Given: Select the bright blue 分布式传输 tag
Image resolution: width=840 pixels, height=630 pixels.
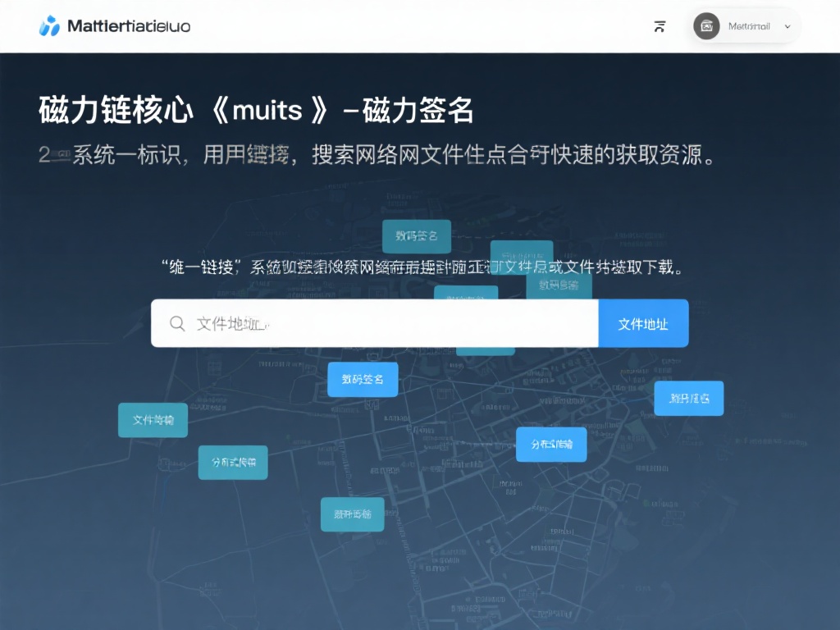Looking at the screenshot, I should click(x=551, y=445).
